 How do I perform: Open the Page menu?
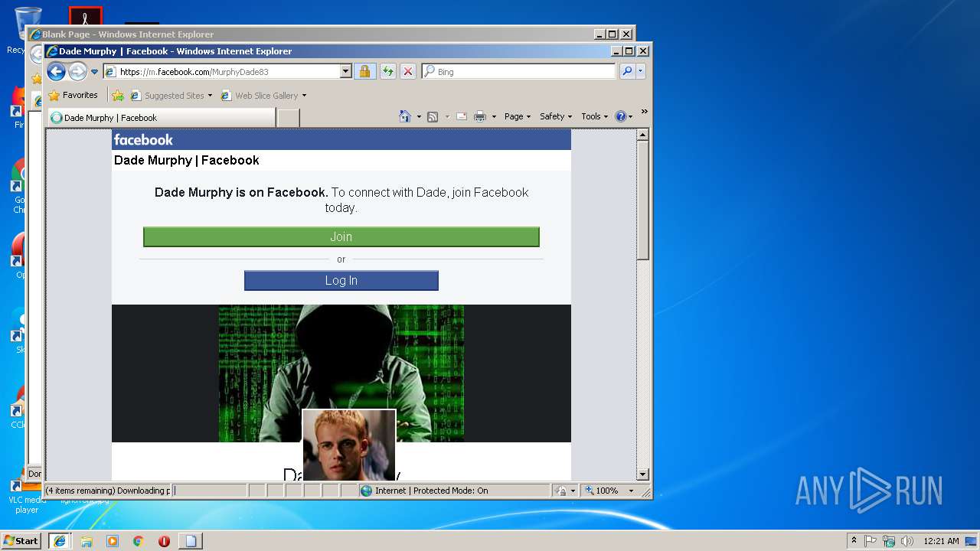click(517, 116)
